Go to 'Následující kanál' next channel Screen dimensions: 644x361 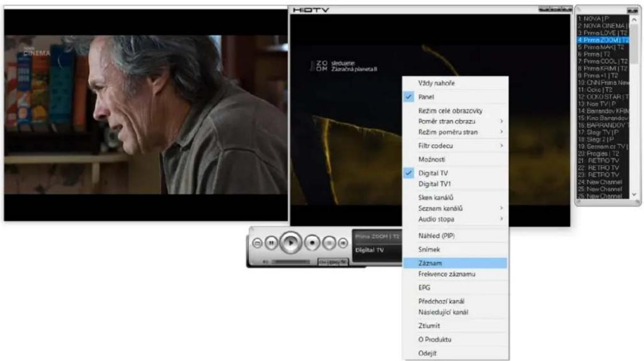tap(455, 312)
